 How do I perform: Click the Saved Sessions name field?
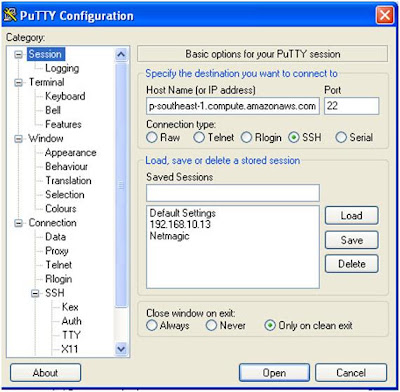pos(233,193)
